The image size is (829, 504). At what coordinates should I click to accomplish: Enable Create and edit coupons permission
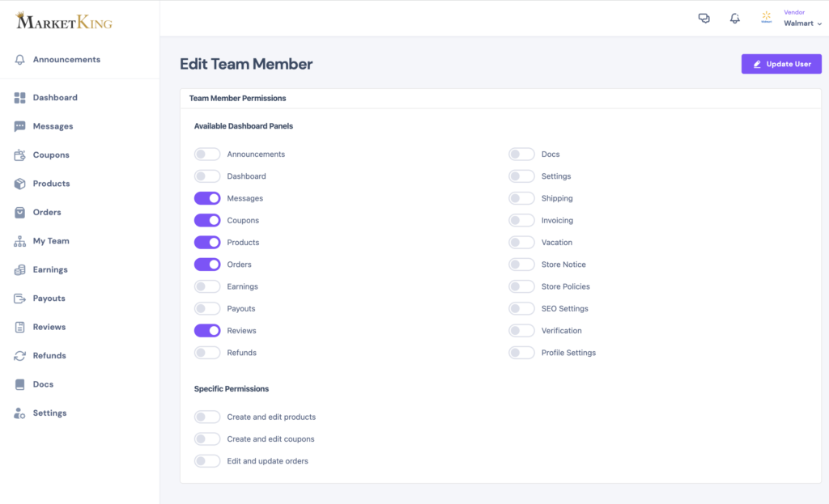pyautogui.click(x=207, y=439)
